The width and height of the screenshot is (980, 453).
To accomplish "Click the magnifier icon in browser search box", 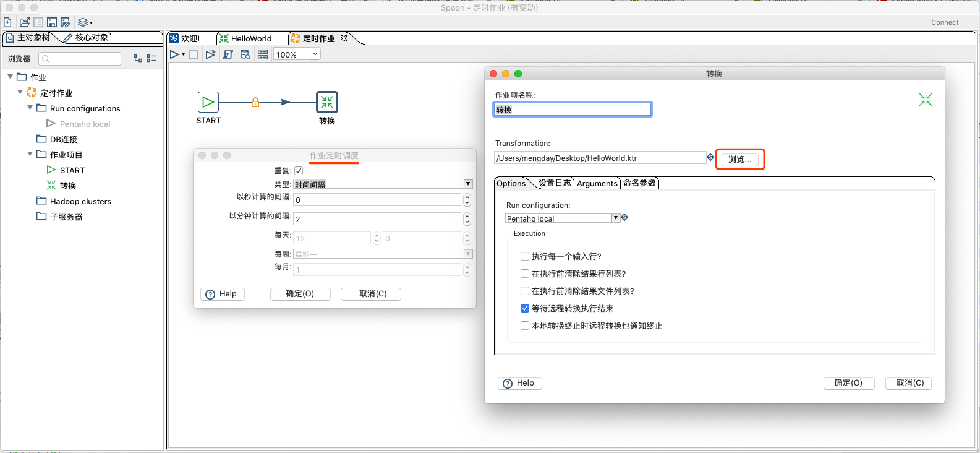I will point(46,59).
